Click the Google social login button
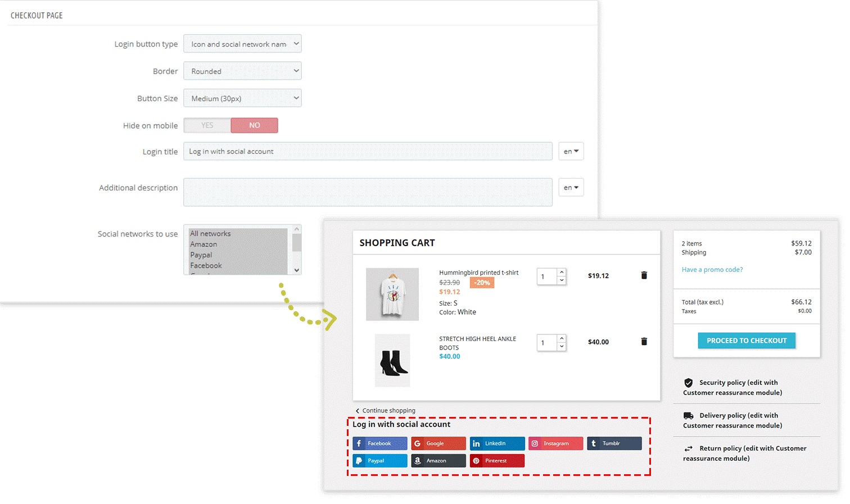Viewport: 850px width, 504px height. [438, 443]
